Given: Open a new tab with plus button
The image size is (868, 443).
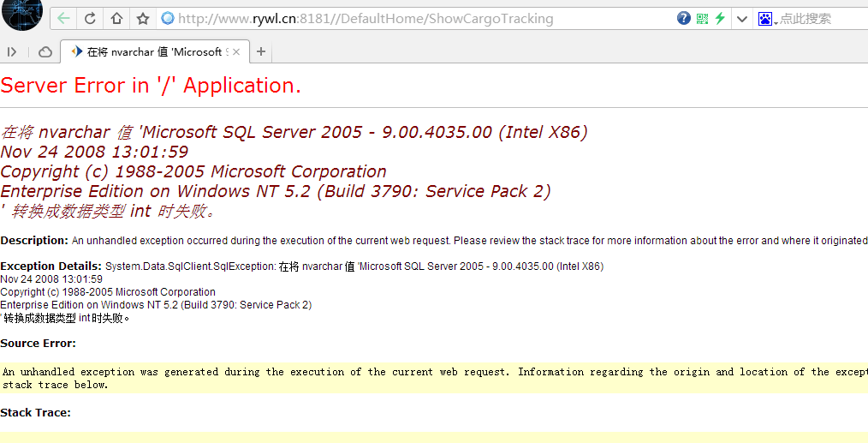Looking at the screenshot, I should [261, 52].
